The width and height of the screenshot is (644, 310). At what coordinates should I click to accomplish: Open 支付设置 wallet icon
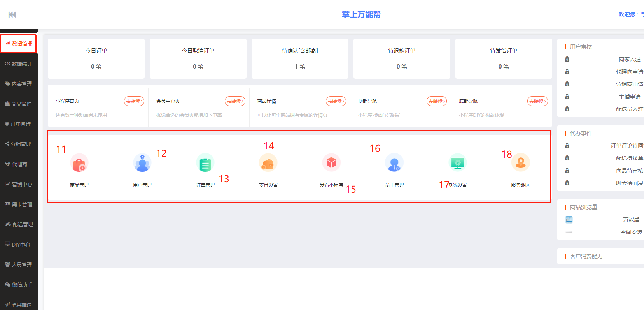(268, 163)
